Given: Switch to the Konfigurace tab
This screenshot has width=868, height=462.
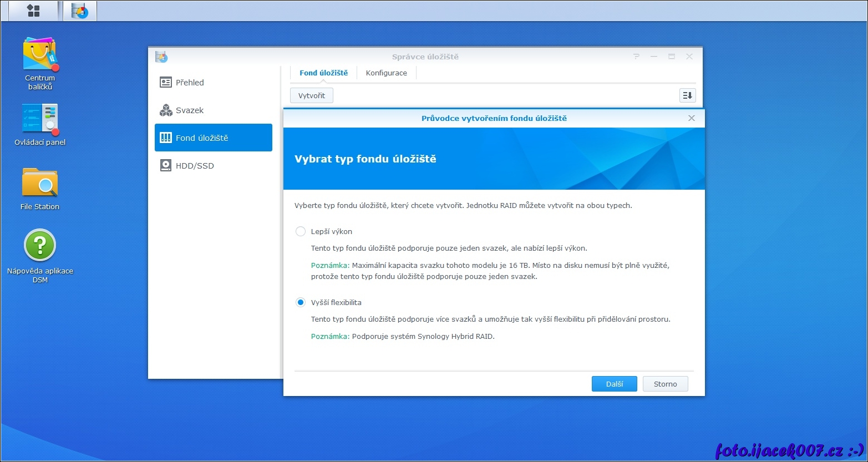Looking at the screenshot, I should (x=386, y=73).
